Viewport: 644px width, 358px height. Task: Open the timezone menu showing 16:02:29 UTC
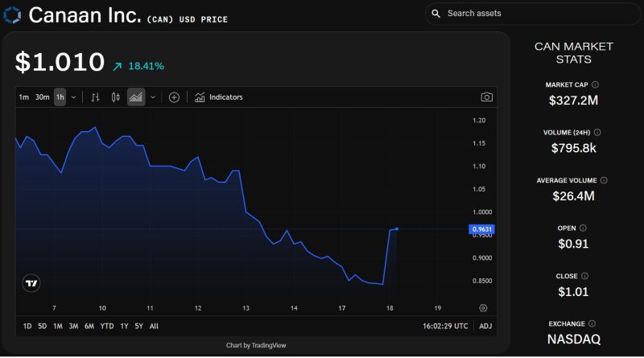[x=444, y=326]
